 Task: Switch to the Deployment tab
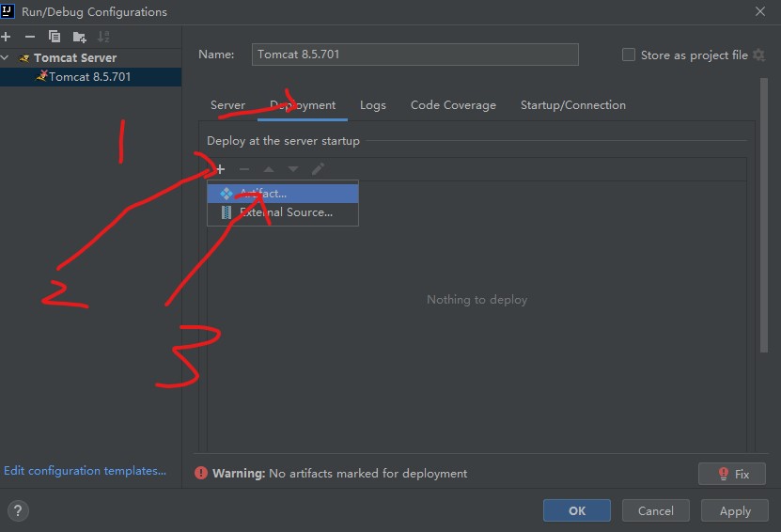(x=303, y=105)
